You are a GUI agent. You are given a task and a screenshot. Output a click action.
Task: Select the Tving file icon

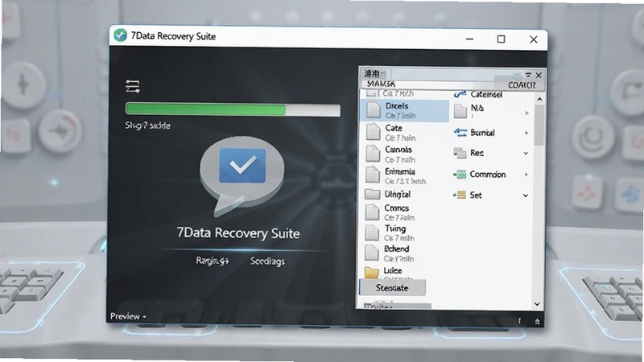tap(372, 232)
